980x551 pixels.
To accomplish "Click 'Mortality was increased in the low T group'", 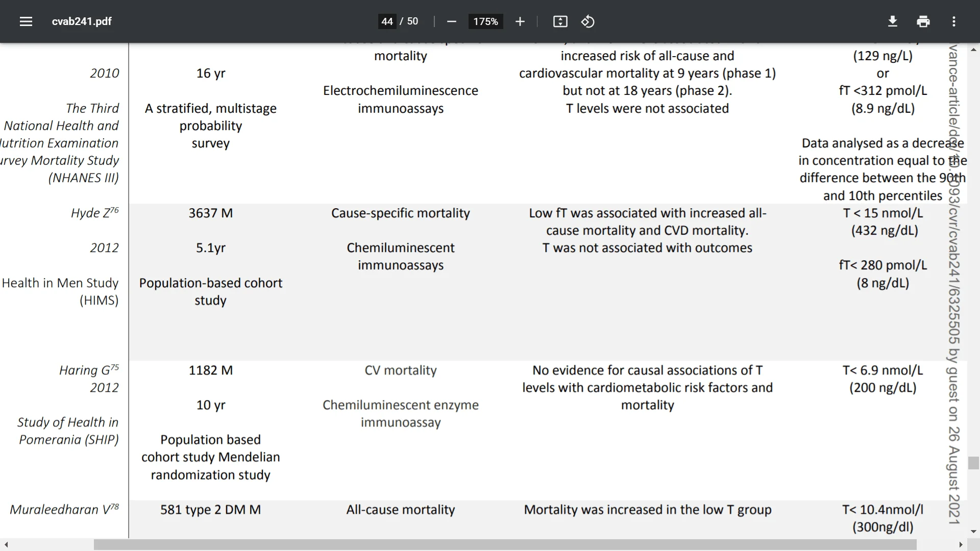I will [x=648, y=509].
